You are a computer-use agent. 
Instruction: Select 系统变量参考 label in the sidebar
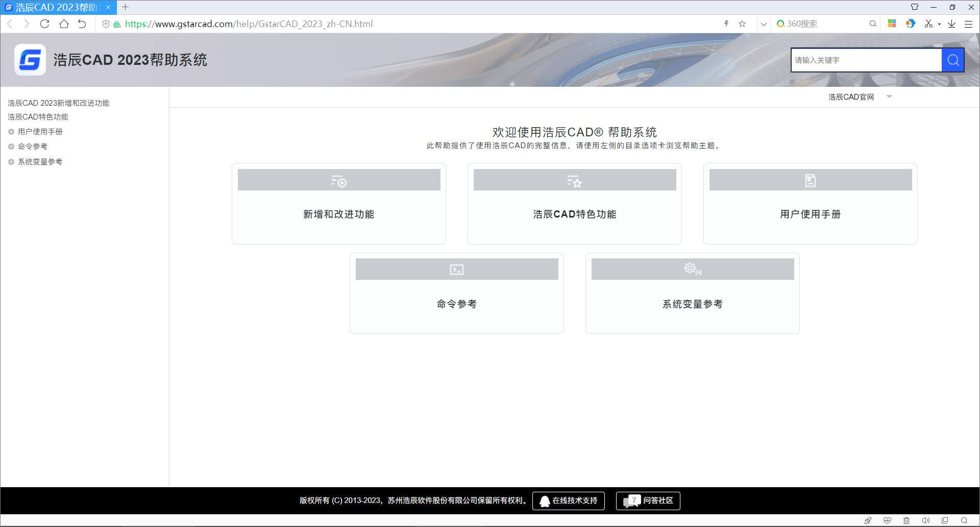[x=40, y=162]
